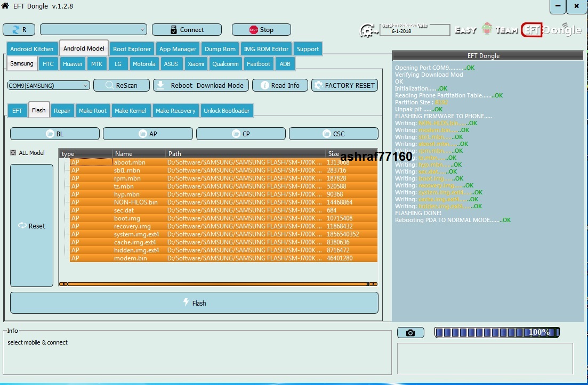Click the CSC file browse button
The height and width of the screenshot is (385, 588).
click(x=334, y=134)
